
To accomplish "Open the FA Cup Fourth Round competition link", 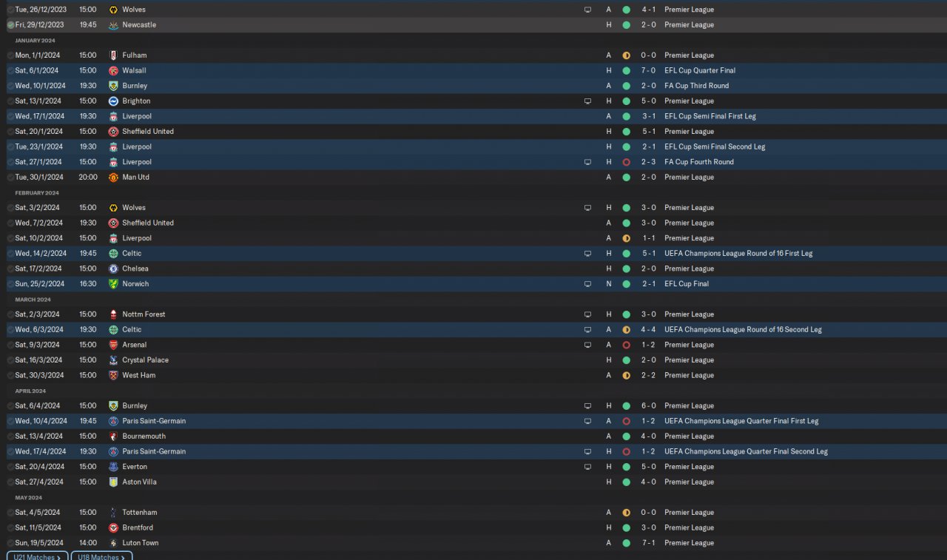I will 699,162.
